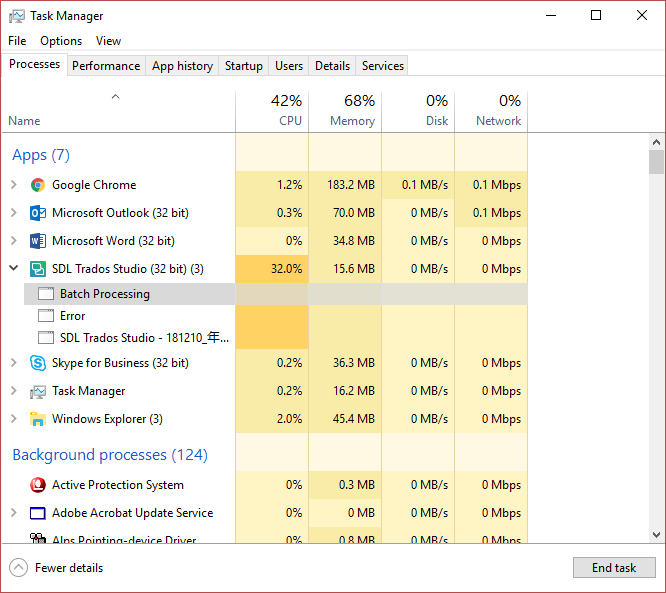
Task: Select the SDL Trados Studio - 181210 row
Action: (276, 338)
